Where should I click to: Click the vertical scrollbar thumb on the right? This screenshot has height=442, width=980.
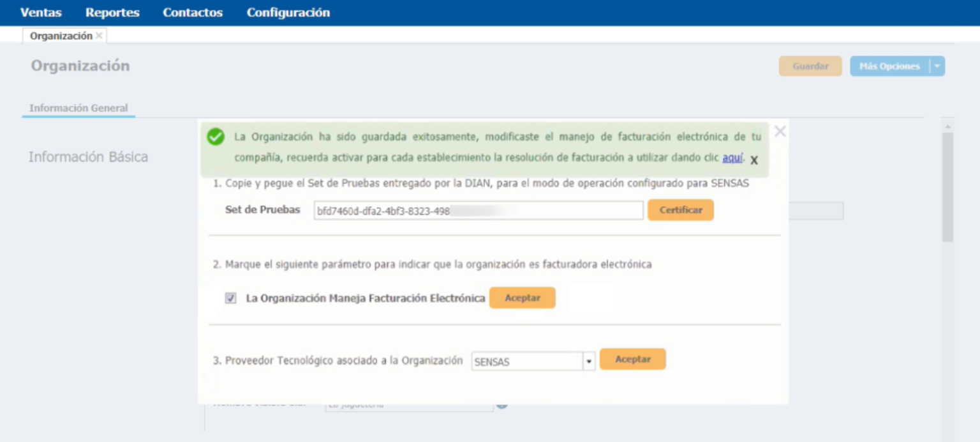(x=947, y=185)
